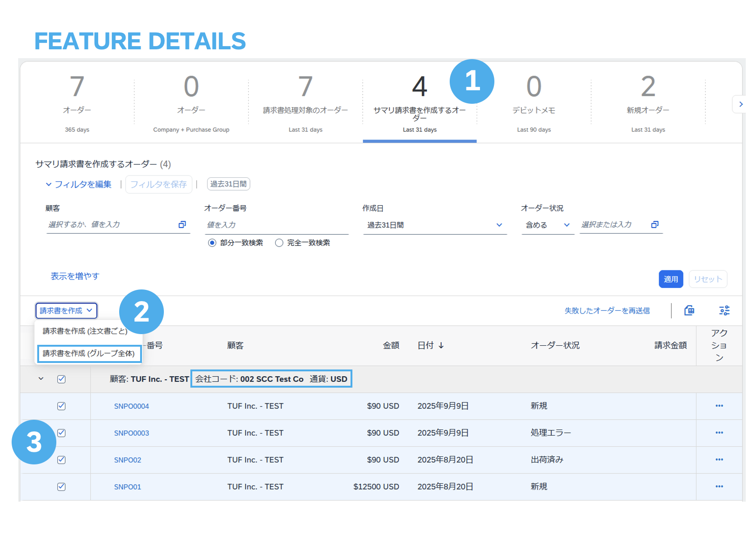Click the export table icon
The height and width of the screenshot is (537, 756).
point(689,310)
